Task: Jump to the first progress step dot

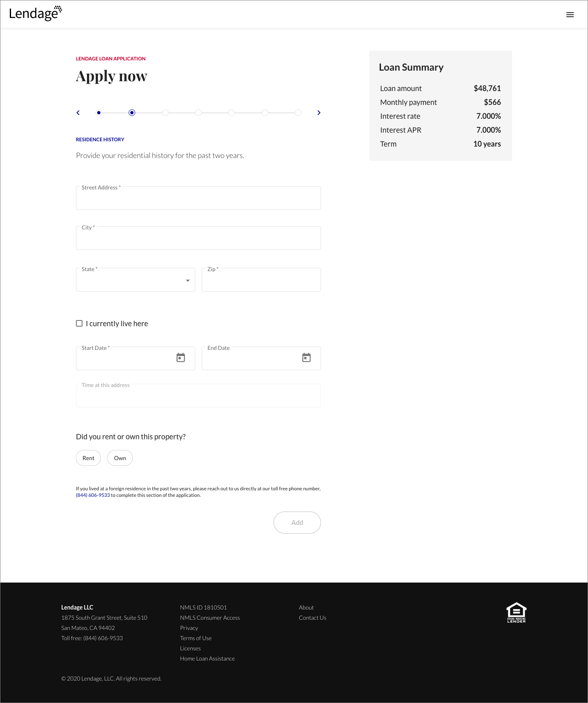Action: pyautogui.click(x=99, y=113)
